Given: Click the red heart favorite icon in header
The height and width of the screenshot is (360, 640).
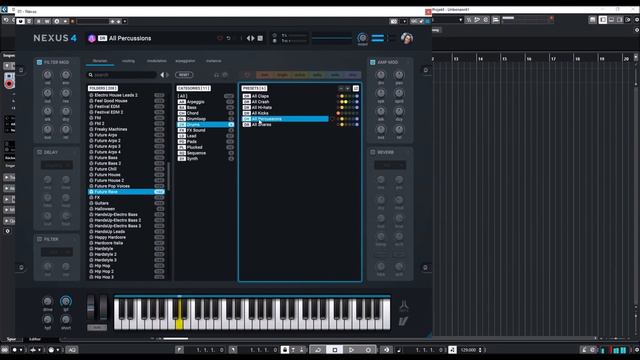Looking at the screenshot, I should [220, 38].
